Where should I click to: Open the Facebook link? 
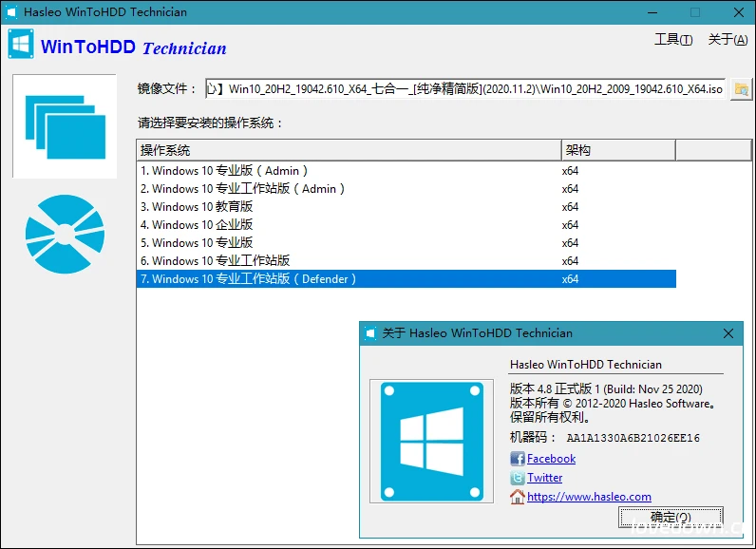[551, 459]
